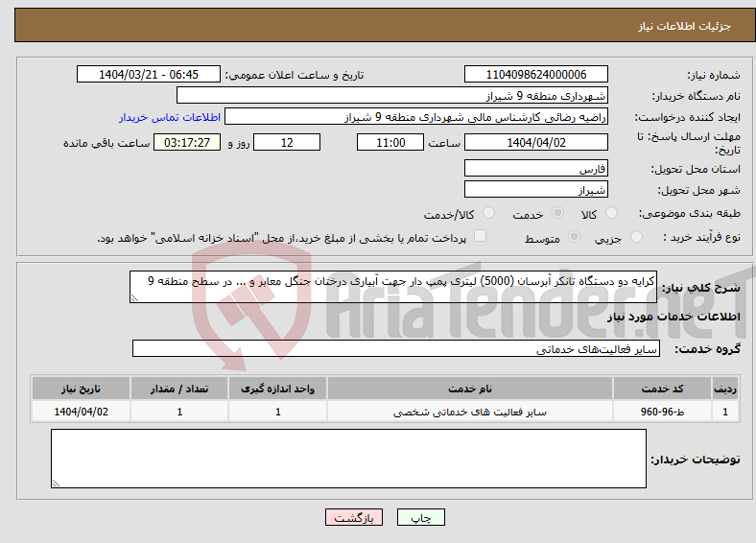This screenshot has width=756, height=543.
Task: Click the تعداد / مقدار column header
Action: click(x=179, y=389)
